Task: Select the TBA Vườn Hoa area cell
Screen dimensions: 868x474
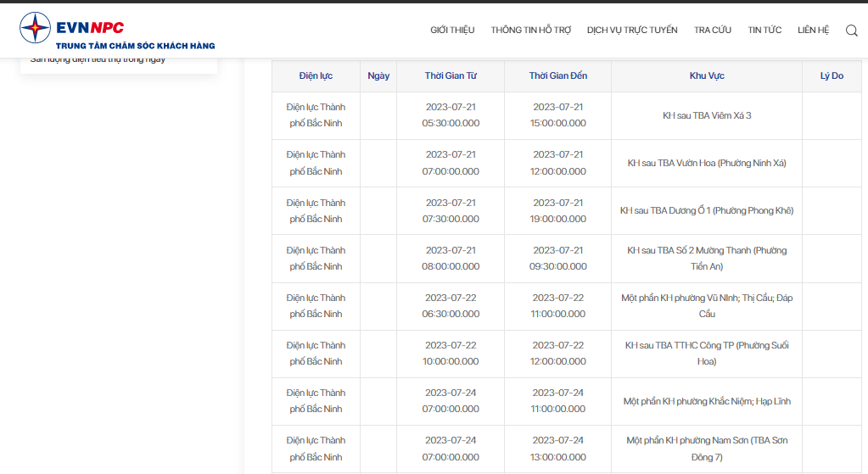Action: click(707, 163)
